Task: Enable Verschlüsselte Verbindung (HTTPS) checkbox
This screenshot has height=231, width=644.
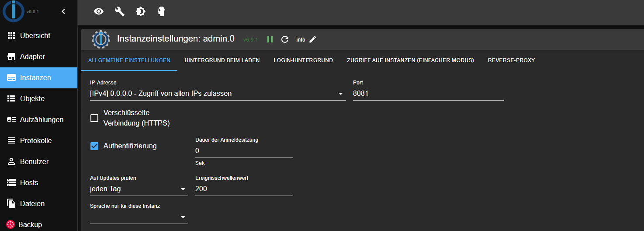Action: click(94, 118)
